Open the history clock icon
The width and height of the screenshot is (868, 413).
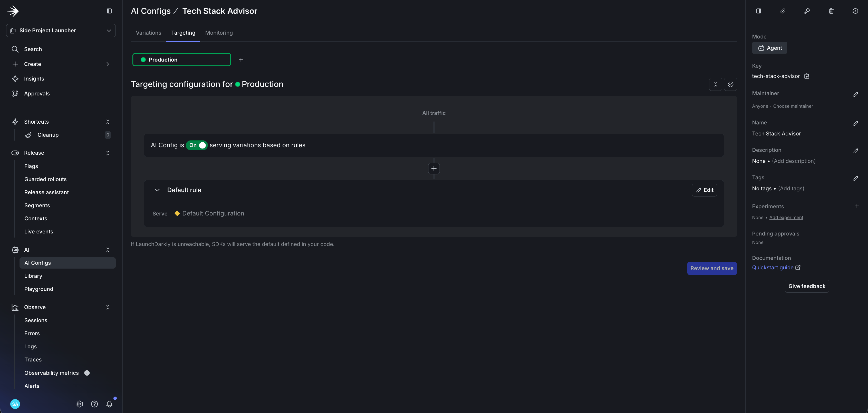coord(855,11)
